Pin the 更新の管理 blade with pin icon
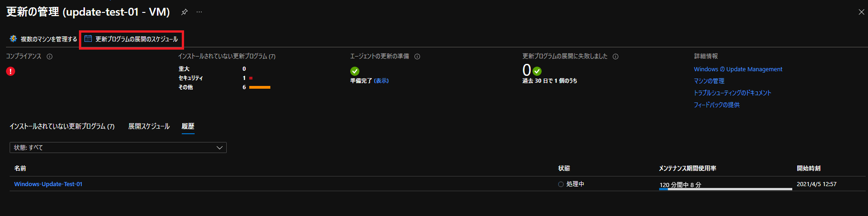This screenshot has width=868, height=216. click(185, 12)
